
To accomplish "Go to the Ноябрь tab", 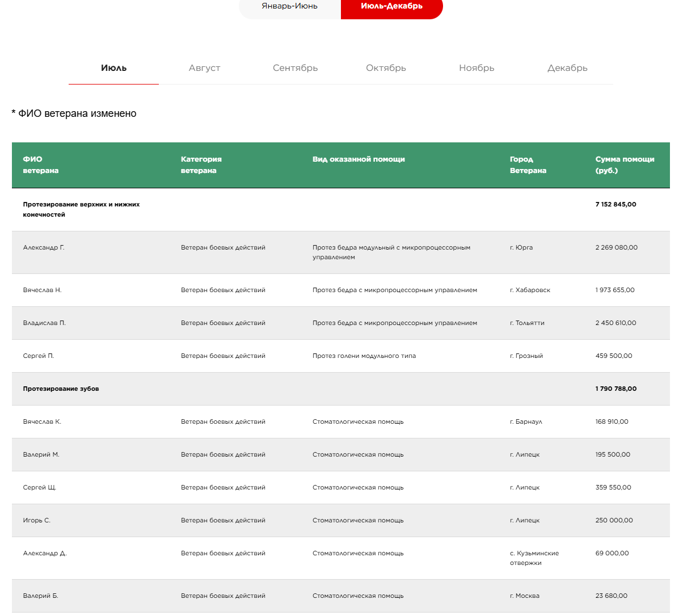I will (477, 68).
